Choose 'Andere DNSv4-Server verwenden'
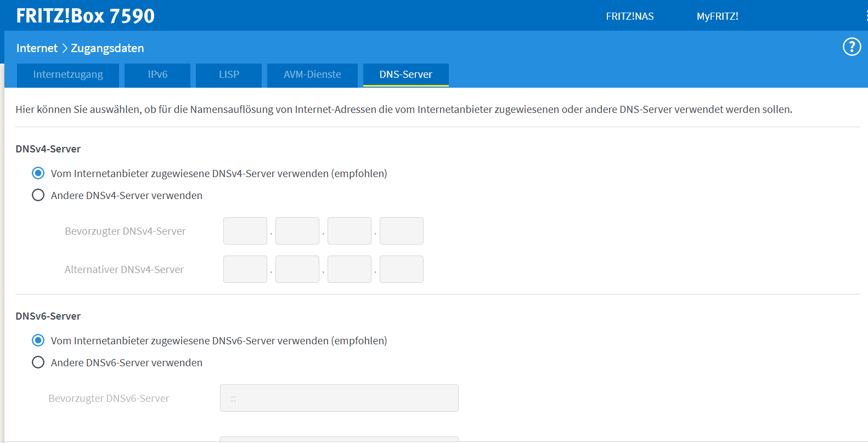 coord(38,195)
